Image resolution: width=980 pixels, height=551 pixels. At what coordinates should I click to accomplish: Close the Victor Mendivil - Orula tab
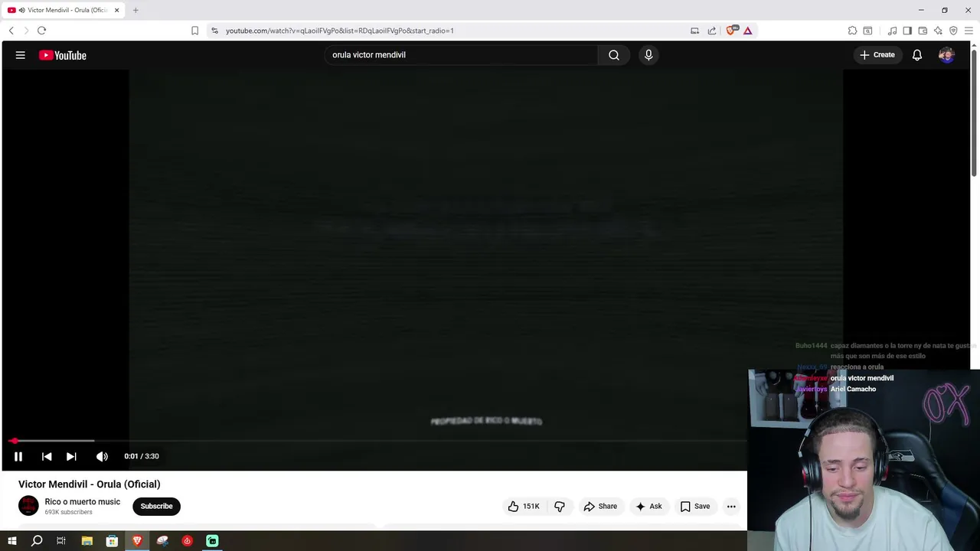click(x=117, y=10)
